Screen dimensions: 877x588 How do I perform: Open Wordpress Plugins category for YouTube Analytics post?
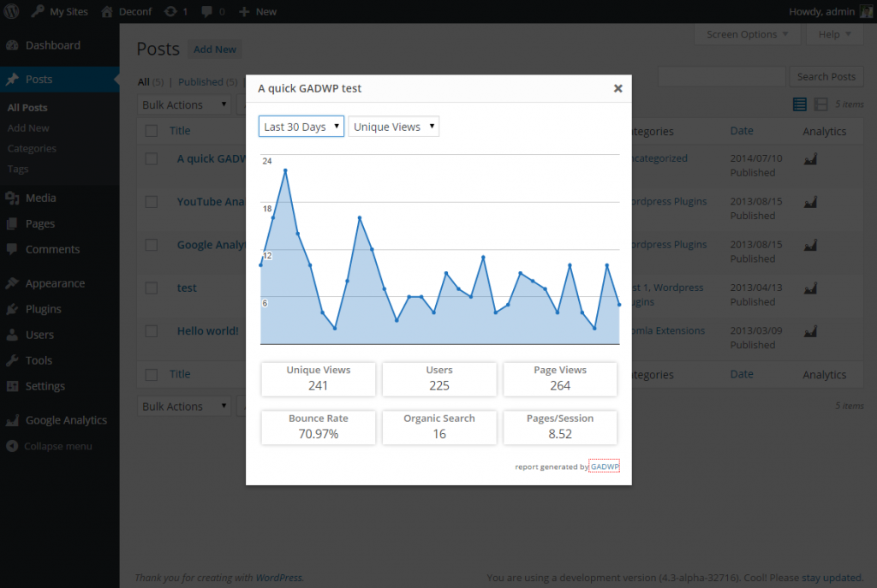[x=670, y=201]
